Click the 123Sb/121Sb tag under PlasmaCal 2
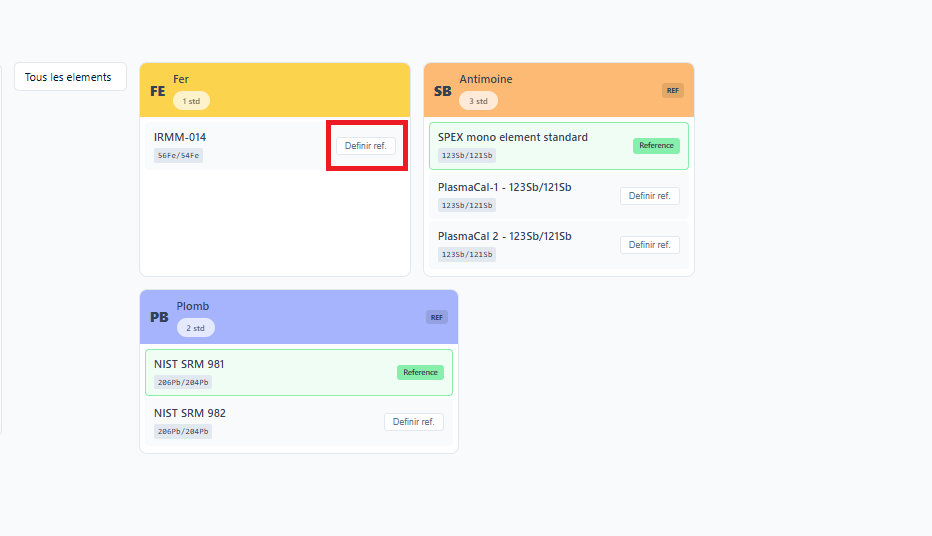Viewport: 932px width, 536px height. coord(466,255)
